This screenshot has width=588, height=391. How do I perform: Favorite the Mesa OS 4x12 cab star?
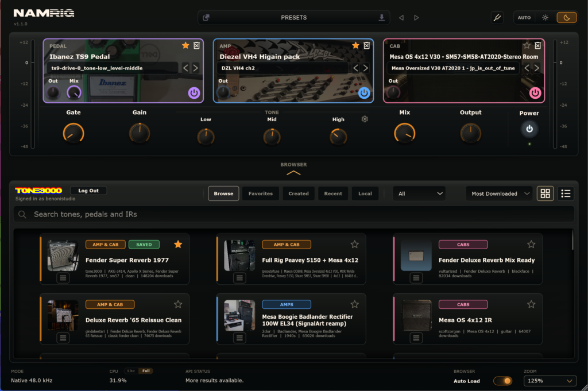coord(527,45)
